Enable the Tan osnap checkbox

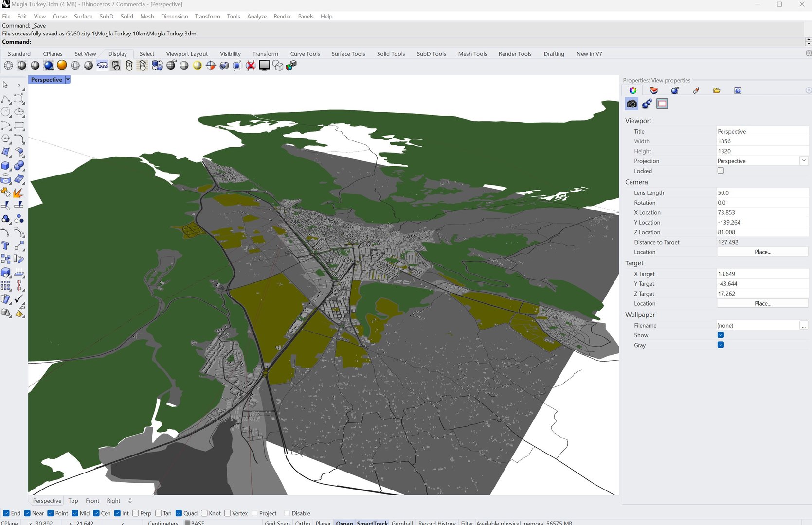[159, 513]
